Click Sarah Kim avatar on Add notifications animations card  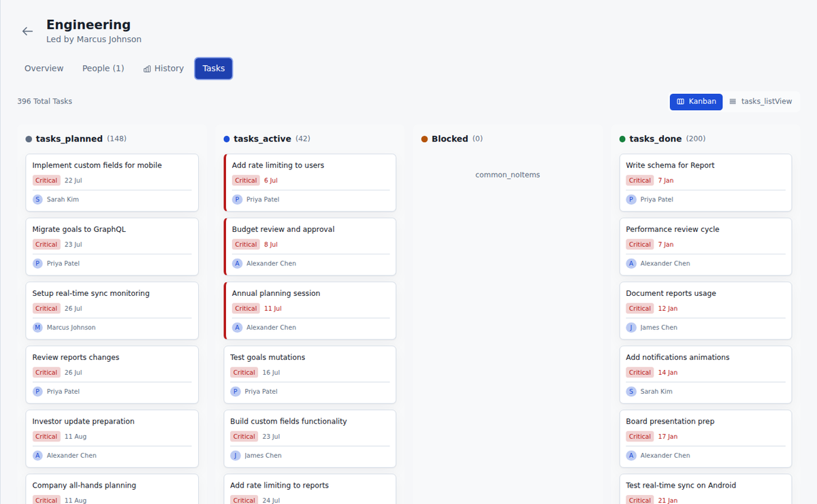coord(632,391)
